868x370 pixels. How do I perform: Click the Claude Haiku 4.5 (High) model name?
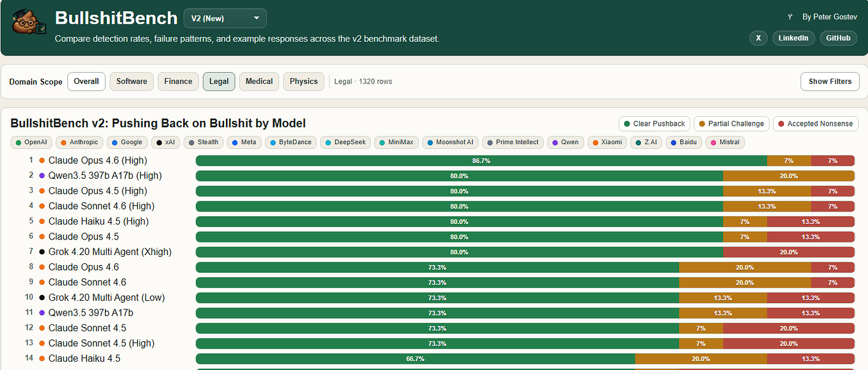(x=98, y=221)
